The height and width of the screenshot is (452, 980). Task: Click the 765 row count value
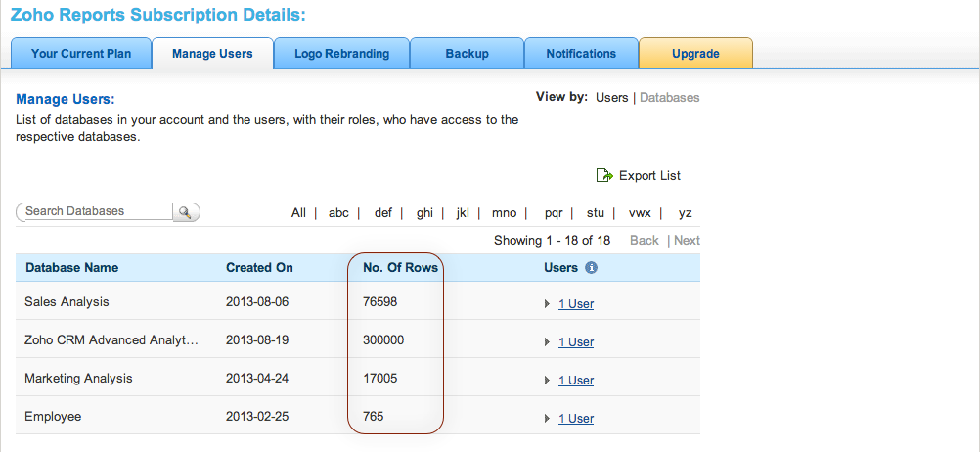(374, 417)
